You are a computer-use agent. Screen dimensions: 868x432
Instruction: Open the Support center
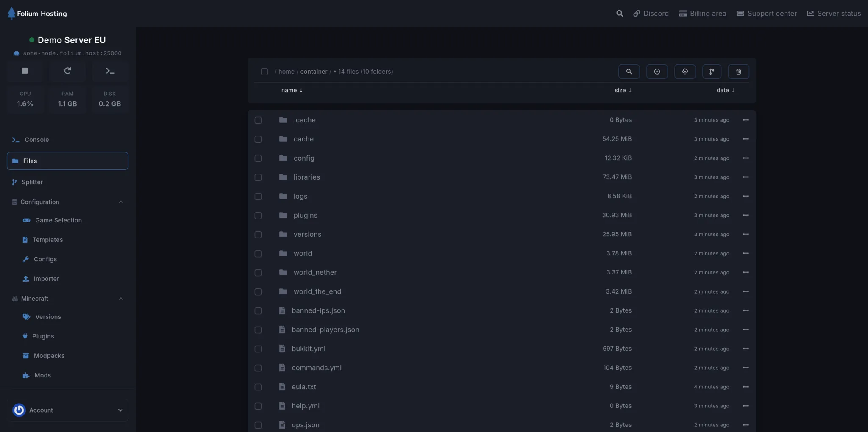click(x=766, y=13)
